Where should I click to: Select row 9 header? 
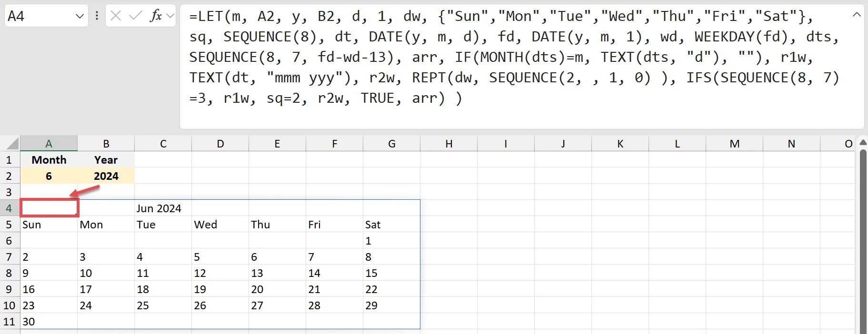(x=10, y=289)
